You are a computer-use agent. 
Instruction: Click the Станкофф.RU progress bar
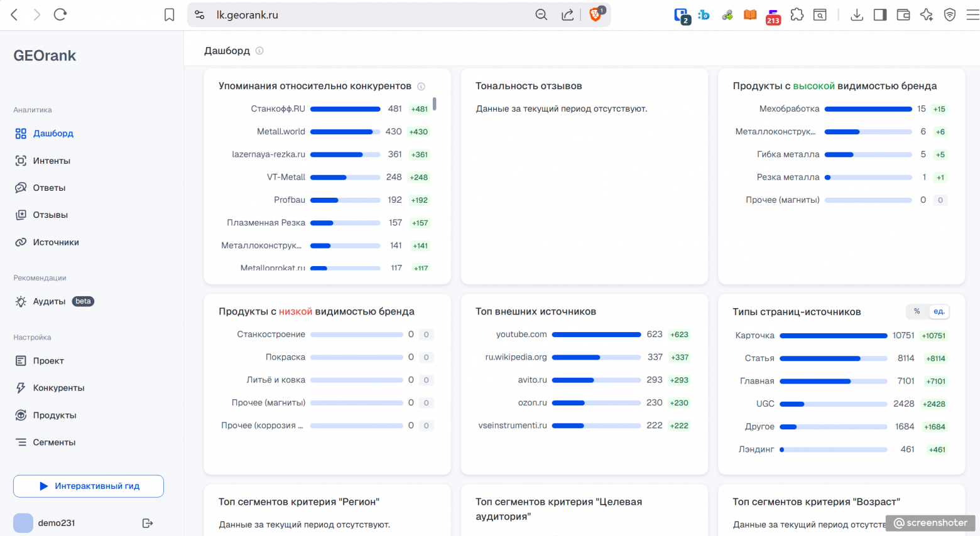coord(346,109)
